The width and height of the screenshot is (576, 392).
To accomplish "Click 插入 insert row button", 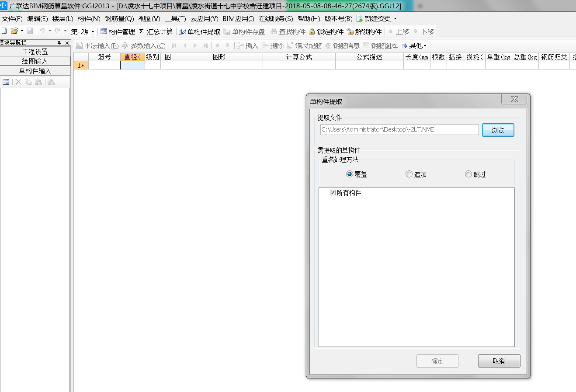I will (247, 45).
